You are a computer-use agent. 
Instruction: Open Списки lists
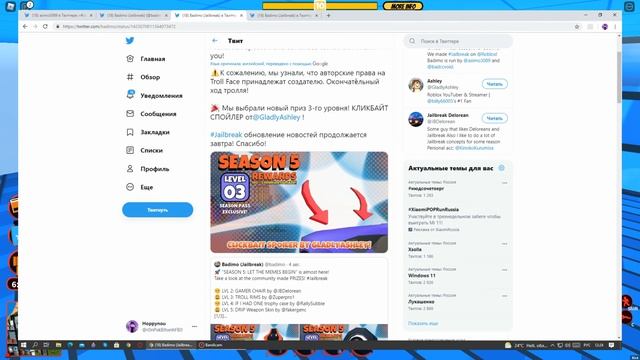click(x=144, y=150)
